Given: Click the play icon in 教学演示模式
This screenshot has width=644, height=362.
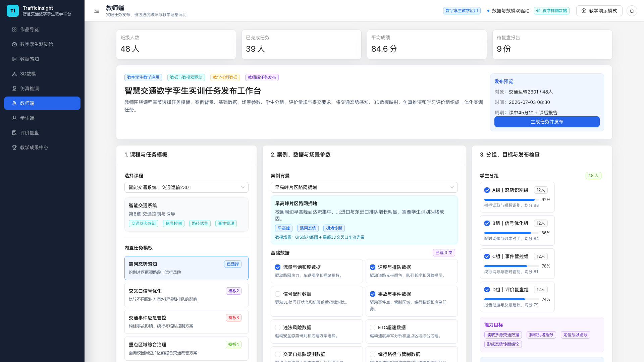Looking at the screenshot, I should click(x=584, y=11).
